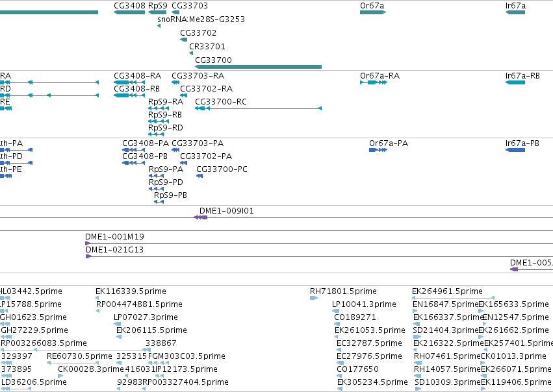Click the RpS9-RA transcript label
Screen dimensions: 553x392
[x=166, y=101]
